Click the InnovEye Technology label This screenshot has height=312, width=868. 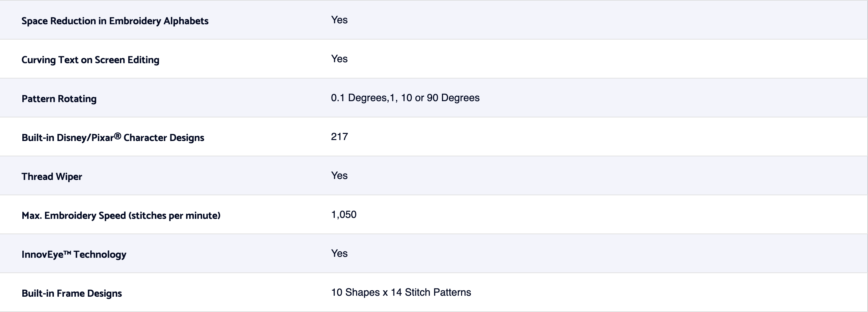tap(74, 254)
